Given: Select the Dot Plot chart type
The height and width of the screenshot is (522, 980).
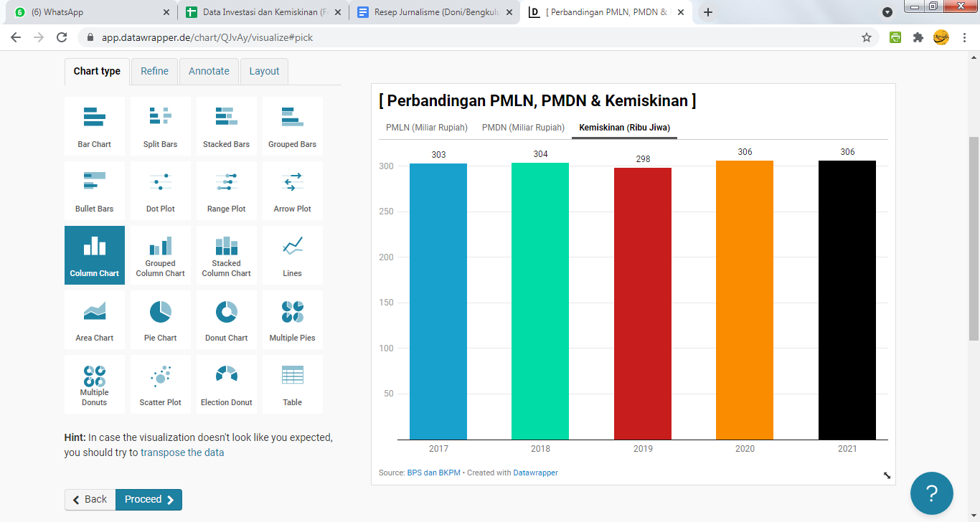Looking at the screenshot, I should (160, 191).
